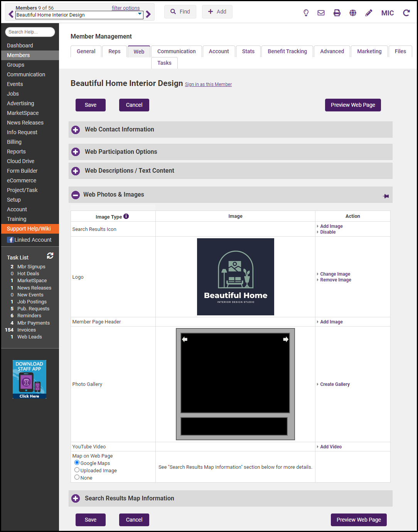This screenshot has height=532, width=418.
Task: Select Uploaded Image map option
Action: point(77,470)
